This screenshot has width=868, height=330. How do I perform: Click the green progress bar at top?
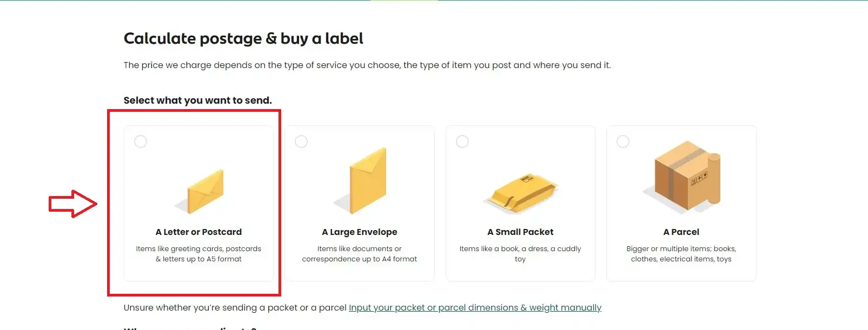(434, 1)
